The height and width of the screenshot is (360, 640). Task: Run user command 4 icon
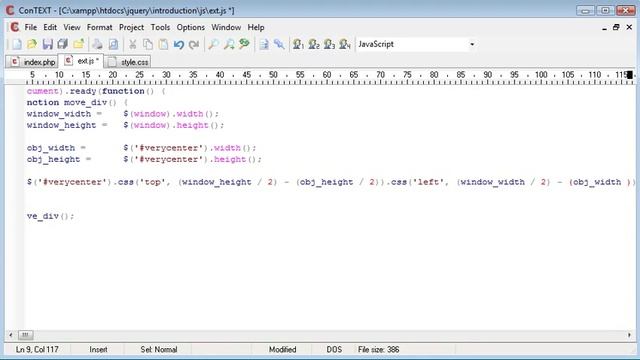pyautogui.click(x=345, y=44)
